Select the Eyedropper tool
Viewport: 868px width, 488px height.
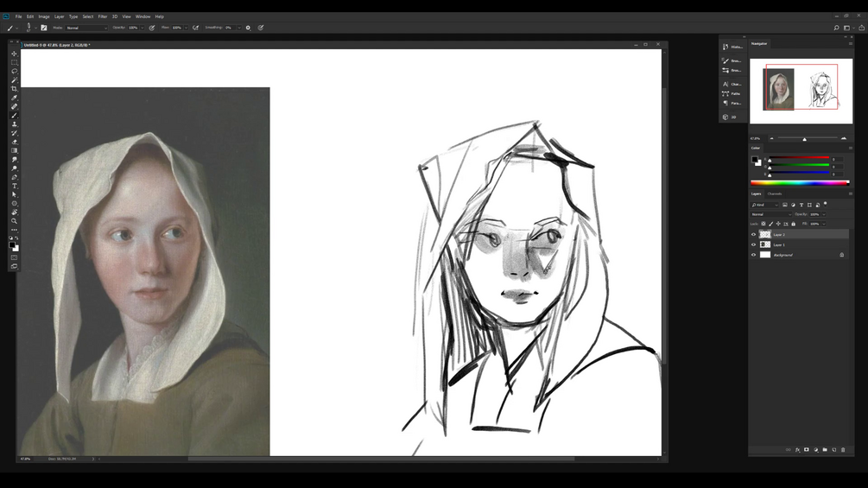pos(15,98)
